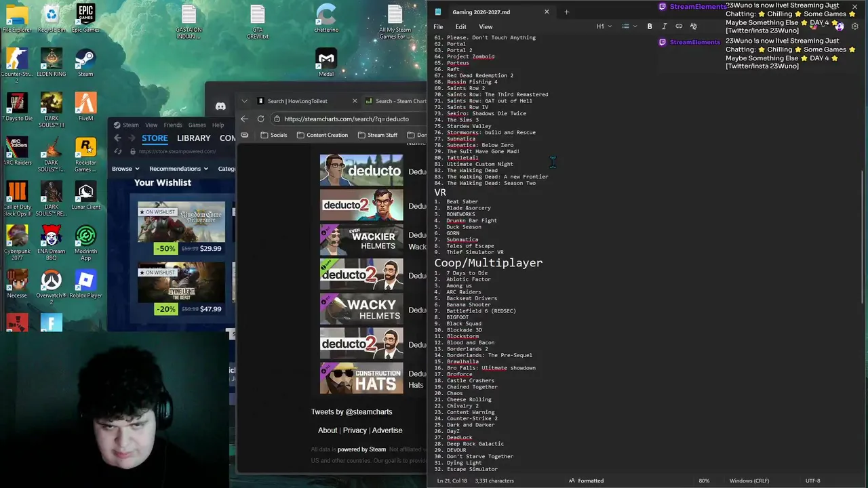Viewport: 868px width, 488px height.
Task: Launch Overwatch 2 from the desktop
Action: point(52,287)
